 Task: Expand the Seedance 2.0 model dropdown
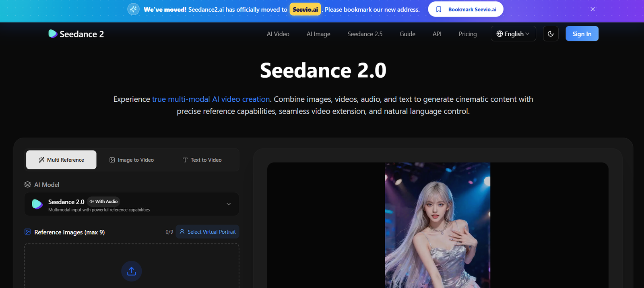pyautogui.click(x=132, y=204)
